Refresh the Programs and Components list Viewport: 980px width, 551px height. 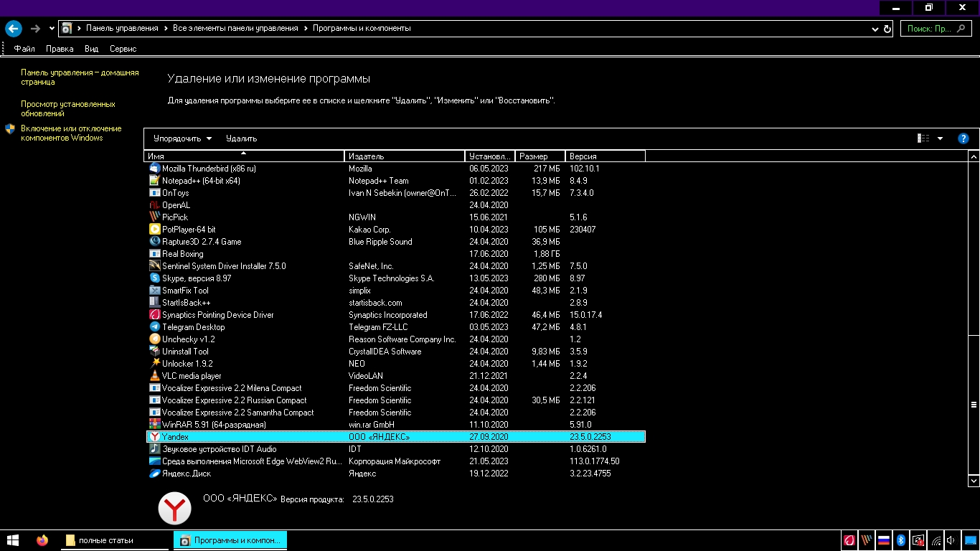point(887,29)
